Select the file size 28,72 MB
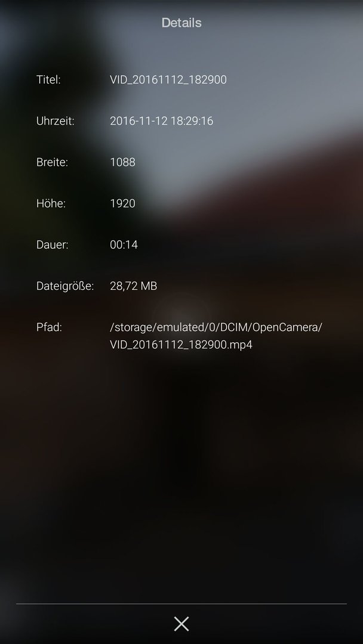The width and height of the screenshot is (363, 644). pos(134,286)
